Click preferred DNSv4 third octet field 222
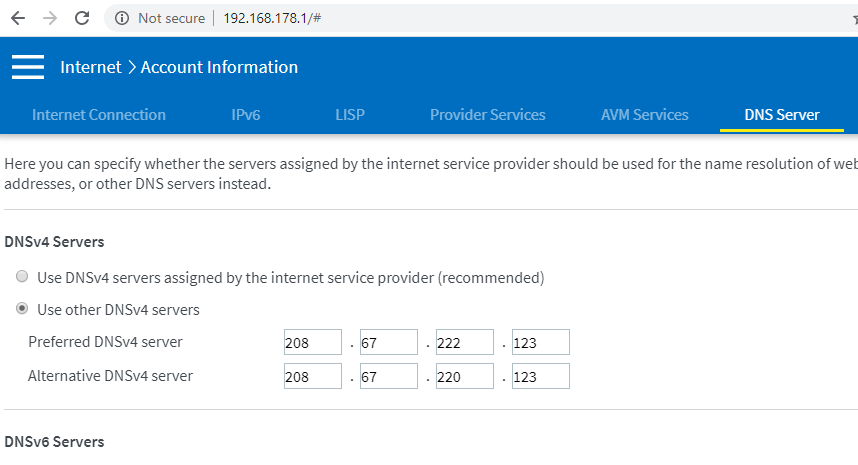Image resolution: width=858 pixels, height=465 pixels. pyautogui.click(x=464, y=343)
